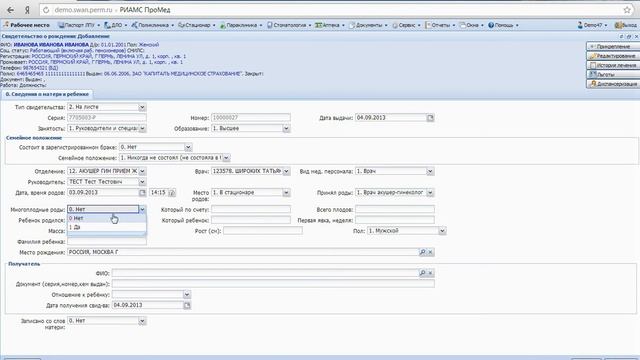Image resolution: width=640 pixels, height=360 pixels.
Task: Open ДЛО menu
Action: pos(116,25)
